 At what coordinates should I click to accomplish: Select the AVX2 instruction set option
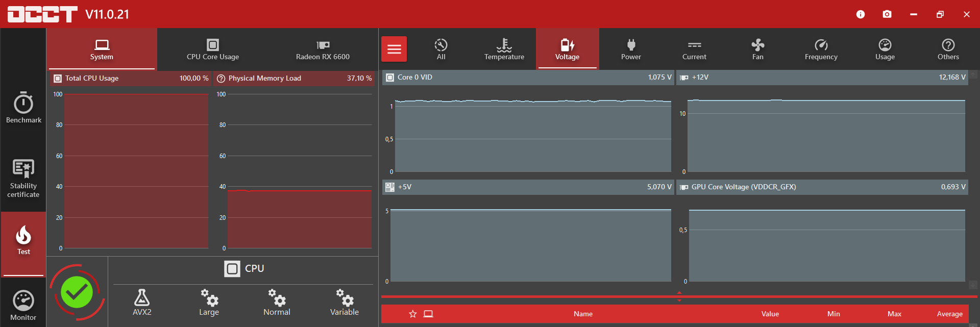click(x=142, y=302)
